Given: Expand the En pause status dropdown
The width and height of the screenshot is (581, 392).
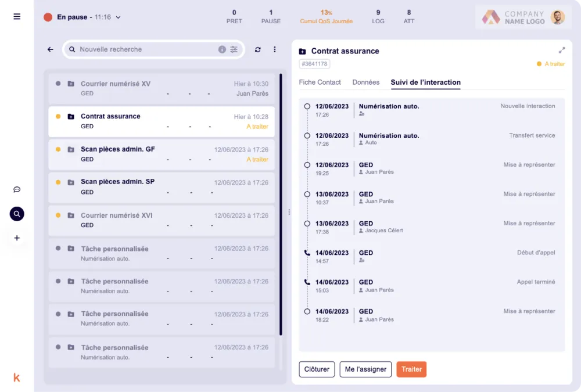Looking at the screenshot, I should point(119,17).
